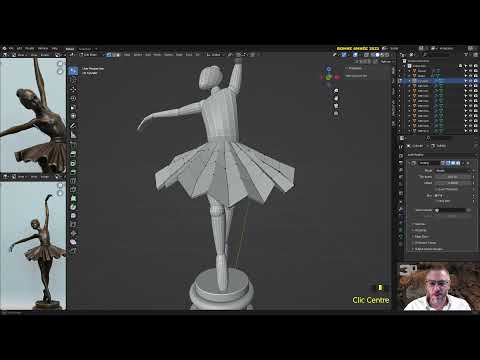The height and width of the screenshot is (360, 480).
Task: Open the Solidify Mode dropdown
Action: pyautogui.click(x=454, y=170)
